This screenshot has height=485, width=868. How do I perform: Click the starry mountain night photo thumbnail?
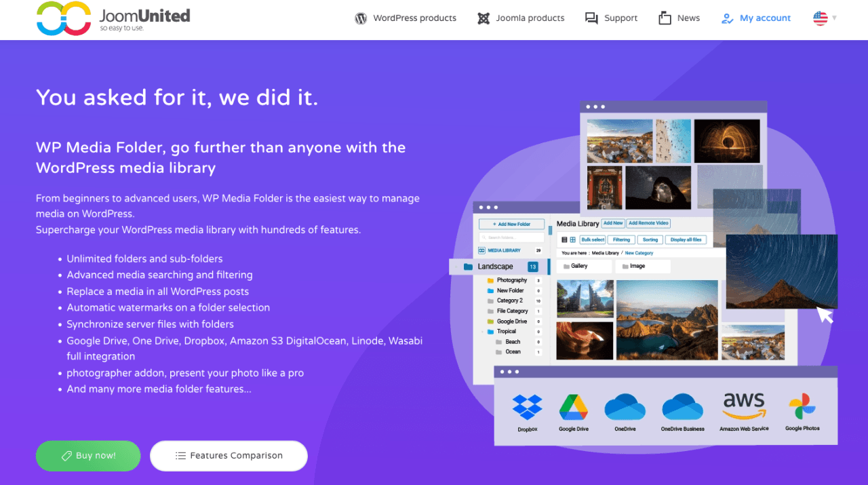tap(781, 271)
